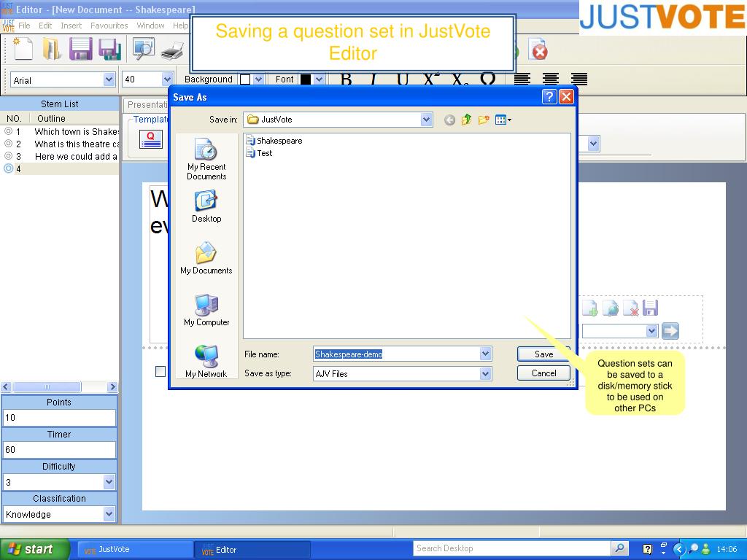Align text left
This screenshot has width=747, height=560.
522,79
